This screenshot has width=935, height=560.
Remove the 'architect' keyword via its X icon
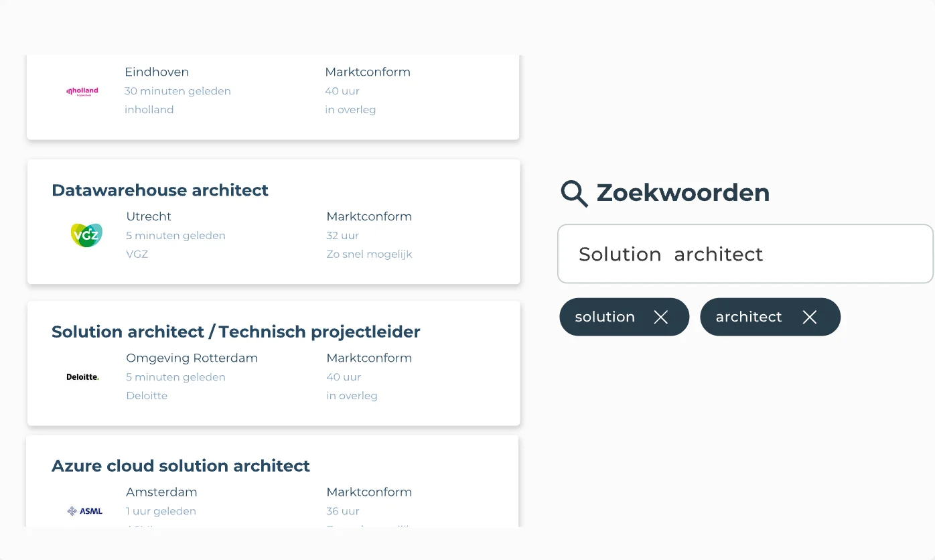coord(810,317)
